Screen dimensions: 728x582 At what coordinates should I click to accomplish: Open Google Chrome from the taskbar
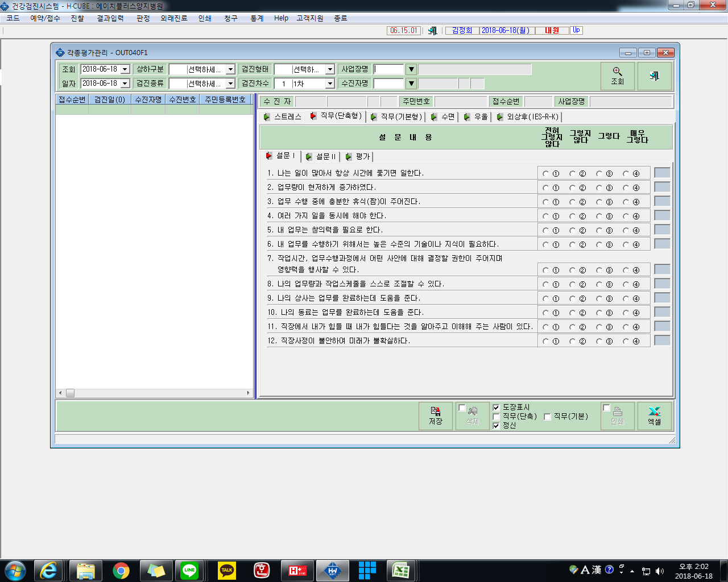click(121, 570)
